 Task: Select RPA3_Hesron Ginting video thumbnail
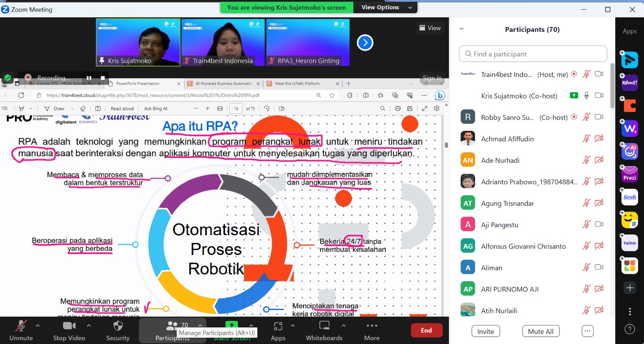pyautogui.click(x=308, y=42)
